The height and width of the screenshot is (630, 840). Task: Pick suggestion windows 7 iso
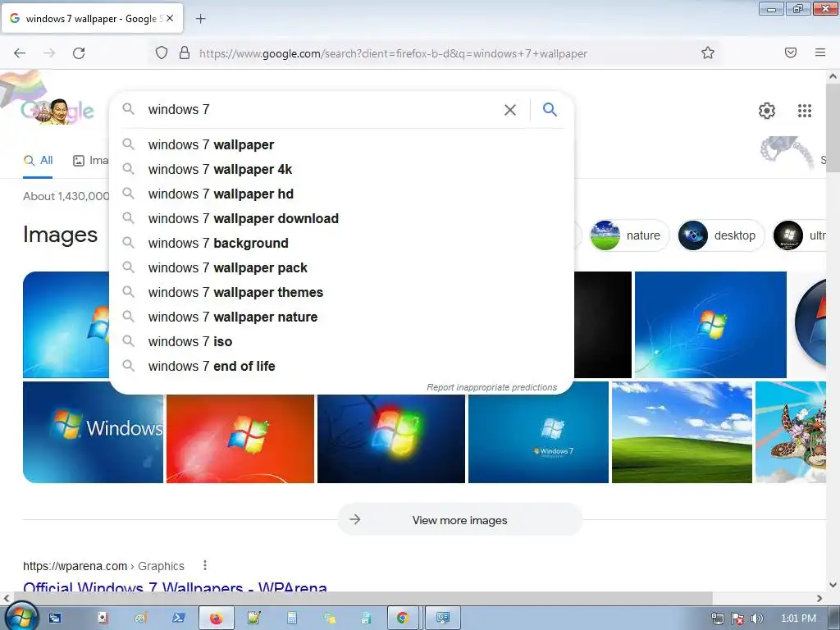coord(341,342)
